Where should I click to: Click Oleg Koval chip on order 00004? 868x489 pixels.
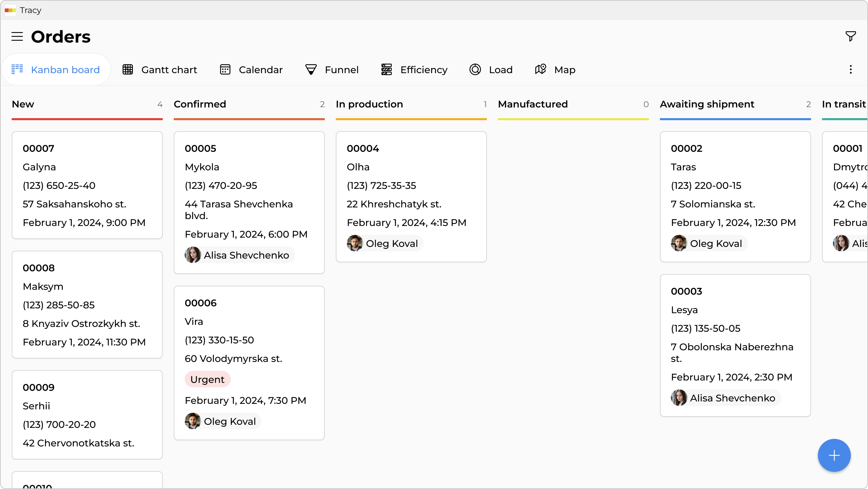(385, 243)
